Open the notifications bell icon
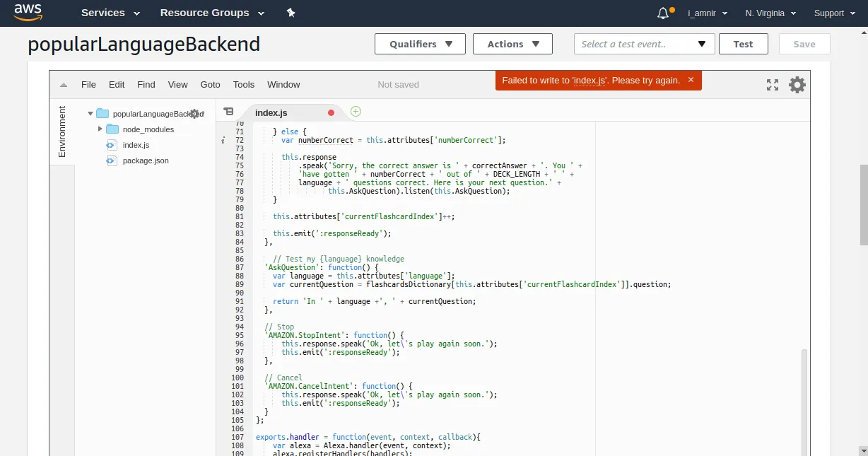The image size is (868, 456). (x=663, y=13)
